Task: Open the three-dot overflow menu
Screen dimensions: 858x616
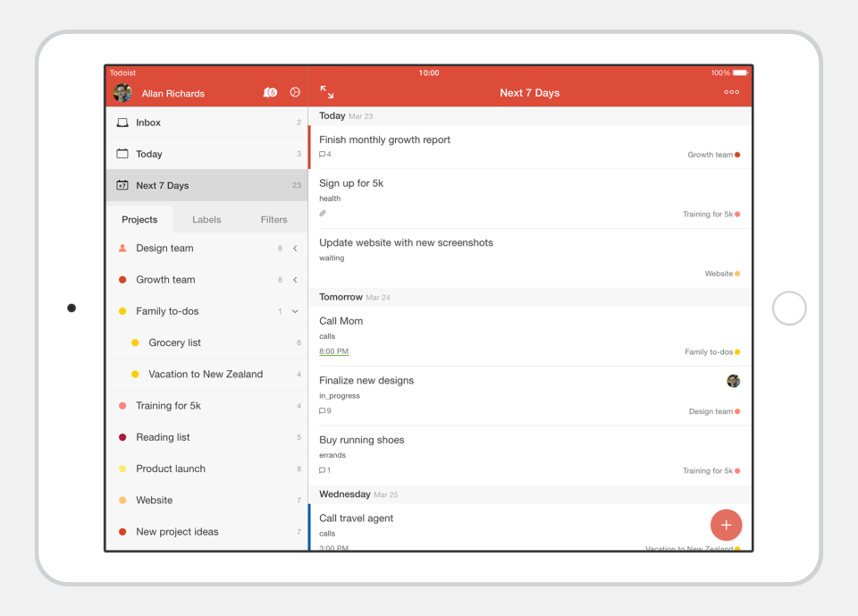Action: point(731,92)
